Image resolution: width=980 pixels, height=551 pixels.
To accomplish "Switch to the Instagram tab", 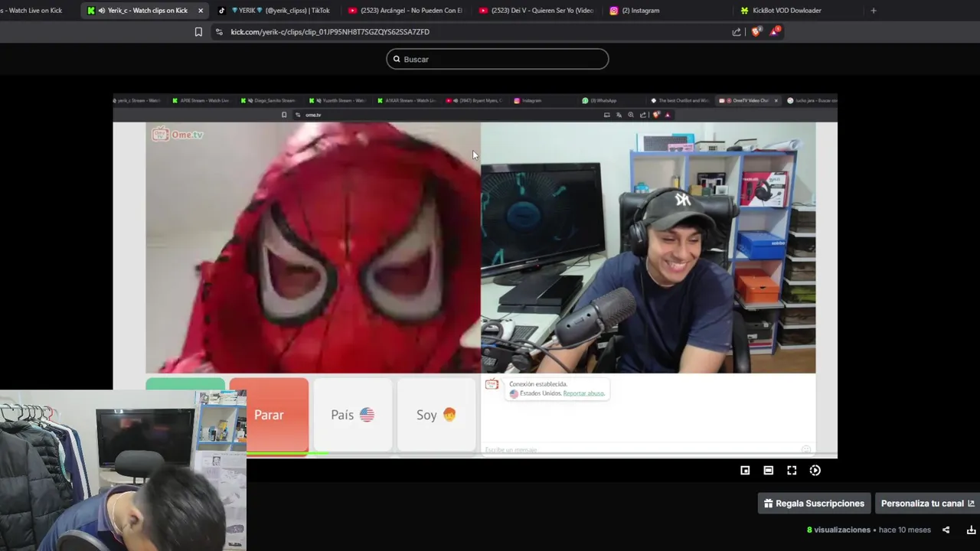I will click(x=668, y=11).
